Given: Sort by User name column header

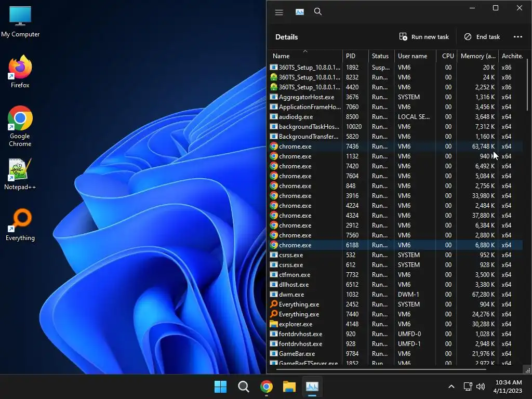Looking at the screenshot, I should [415, 56].
